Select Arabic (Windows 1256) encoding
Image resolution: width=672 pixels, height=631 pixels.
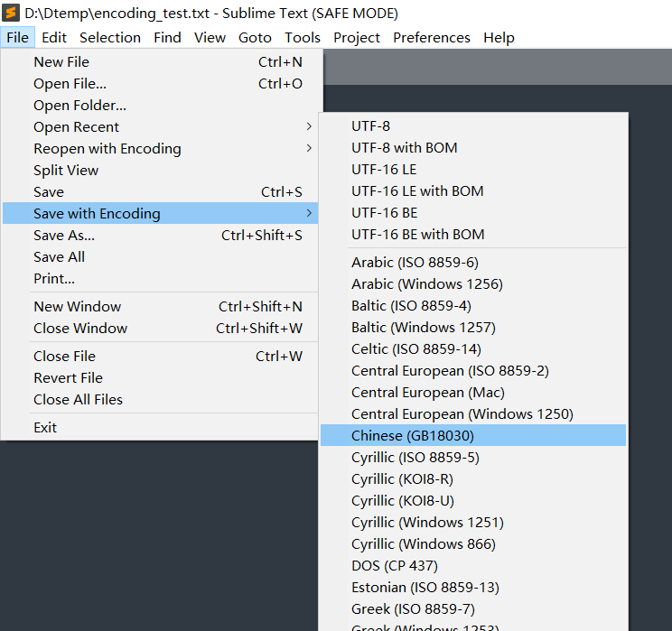(x=473, y=284)
